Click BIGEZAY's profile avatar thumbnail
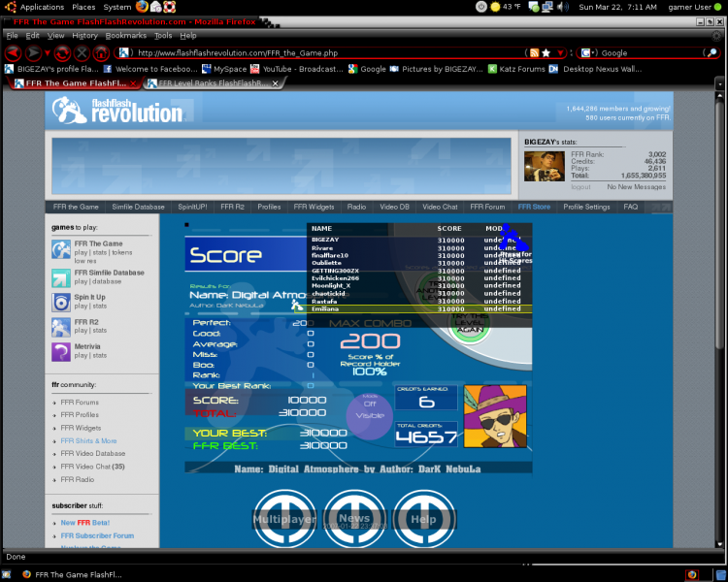Screen dimensions: 728x582 [x=545, y=166]
